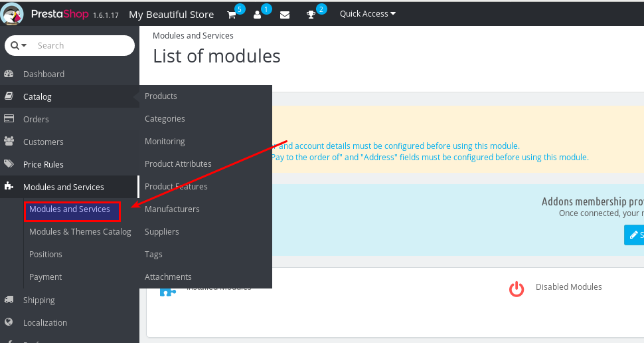644x343 pixels.
Task: Click the red power Disabled Modules icon
Action: point(517,289)
